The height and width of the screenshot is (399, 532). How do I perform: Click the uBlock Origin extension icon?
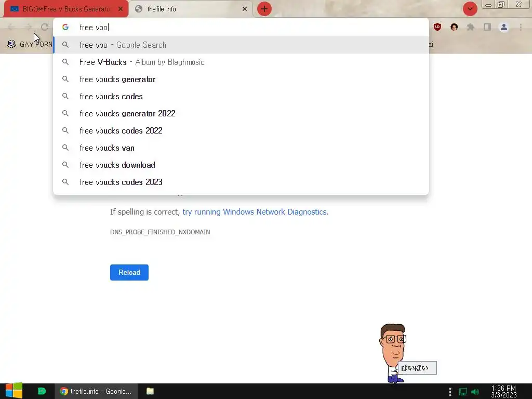(x=437, y=27)
